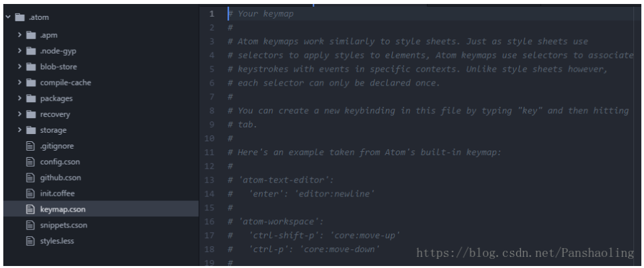Expand the .node-gyp folder arrow
The width and height of the screenshot is (644, 268).
click(x=19, y=51)
